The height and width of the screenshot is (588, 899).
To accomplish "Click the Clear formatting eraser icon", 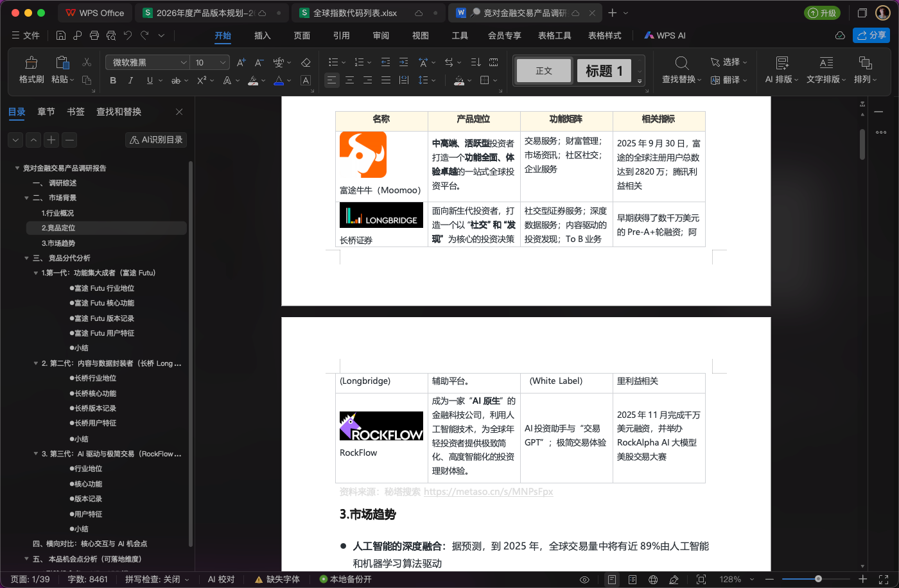I will coord(306,62).
